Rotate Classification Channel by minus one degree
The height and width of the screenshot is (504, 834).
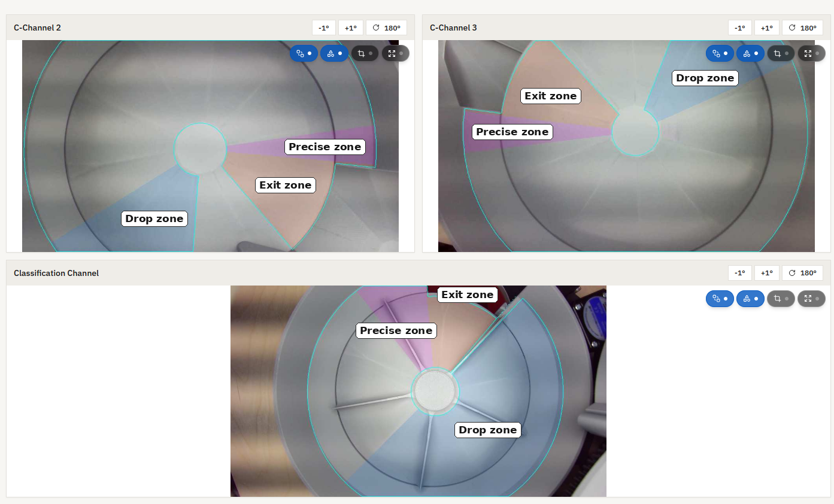pyautogui.click(x=740, y=273)
